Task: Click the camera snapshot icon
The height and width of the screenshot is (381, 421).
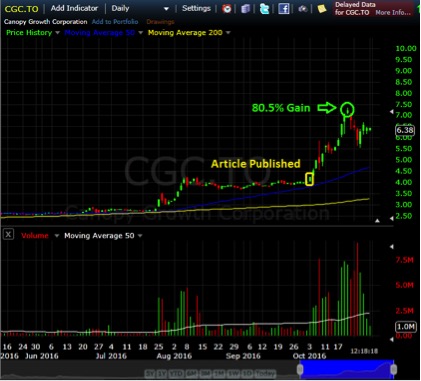Action: (x=303, y=9)
